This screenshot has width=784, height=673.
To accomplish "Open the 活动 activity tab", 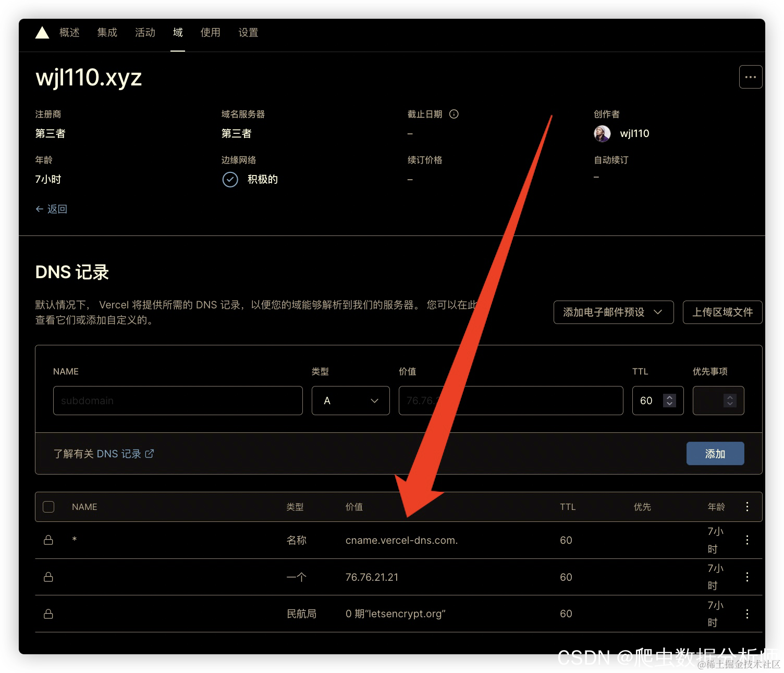I will click(145, 32).
